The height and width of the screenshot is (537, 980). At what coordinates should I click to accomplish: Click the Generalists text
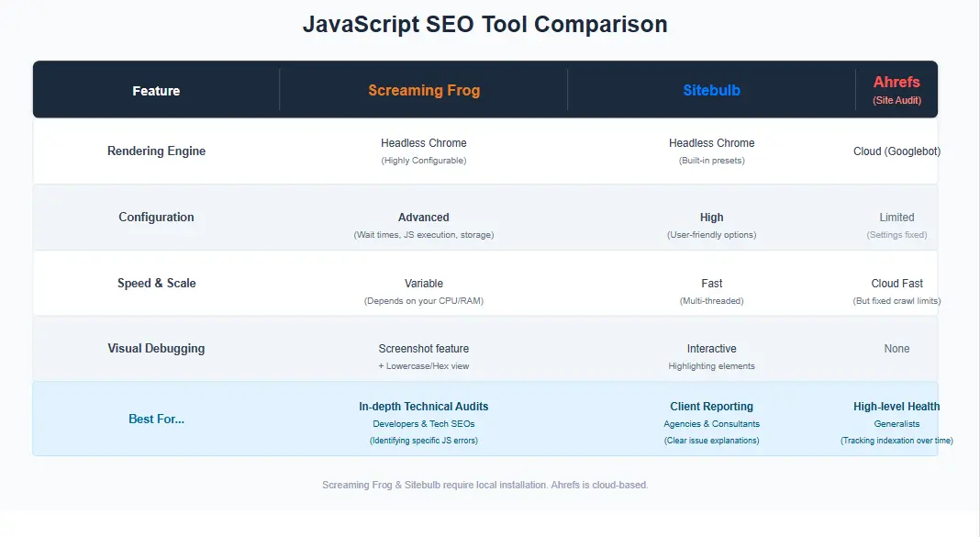(x=896, y=424)
